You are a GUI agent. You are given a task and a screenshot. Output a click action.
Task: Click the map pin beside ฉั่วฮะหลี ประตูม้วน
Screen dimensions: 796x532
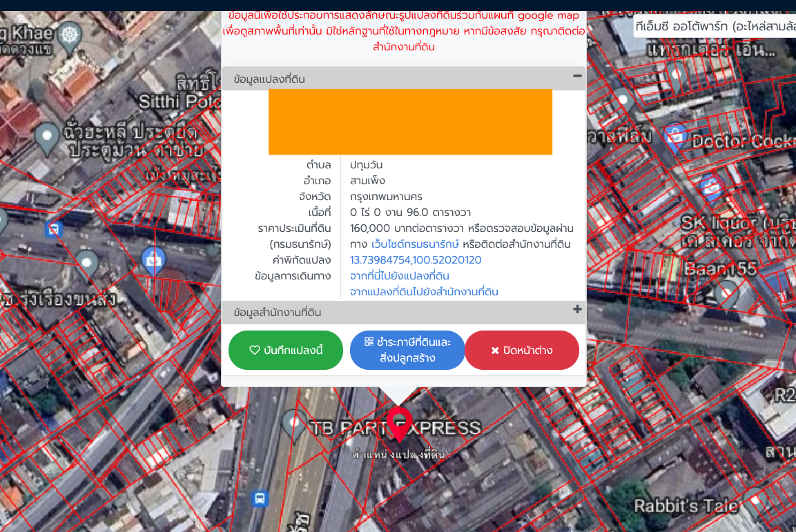pos(47,138)
